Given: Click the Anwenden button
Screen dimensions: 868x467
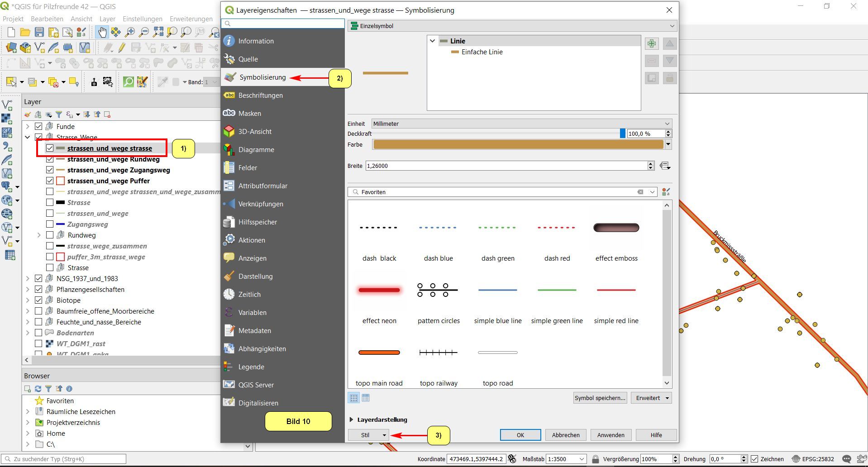Looking at the screenshot, I should 610,435.
